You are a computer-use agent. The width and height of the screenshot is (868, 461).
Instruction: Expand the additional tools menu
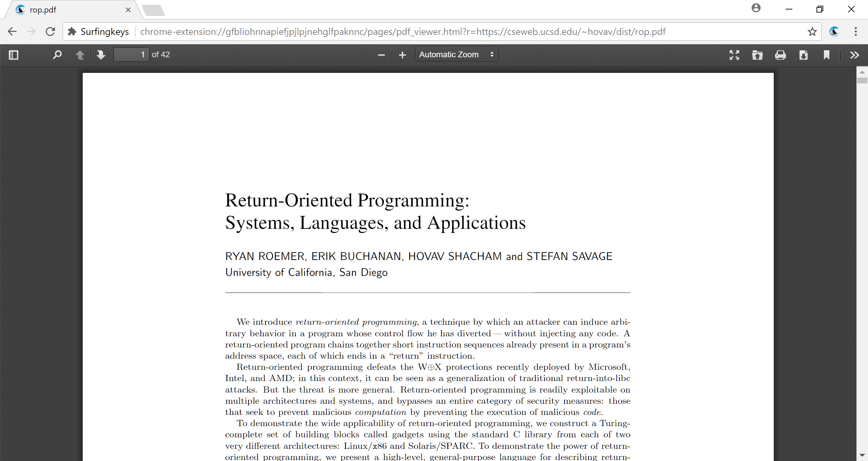click(x=854, y=54)
